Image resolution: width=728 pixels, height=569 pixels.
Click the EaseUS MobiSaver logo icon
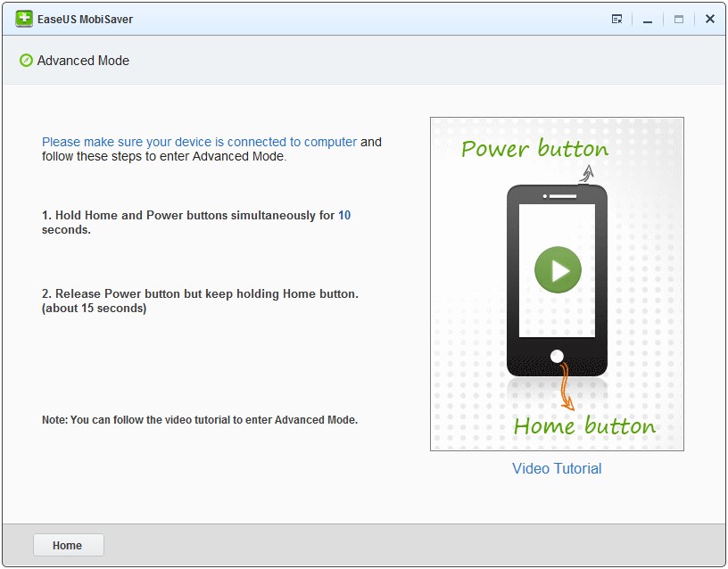click(24, 19)
